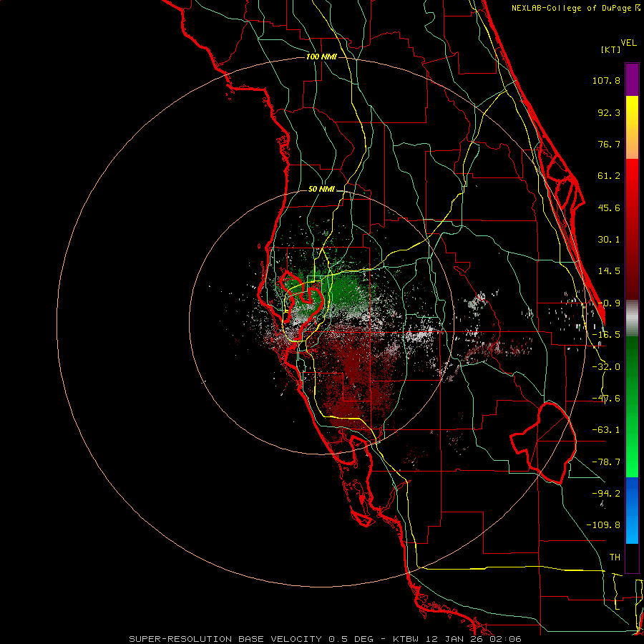Click the -109.8 legend value

[603, 525]
